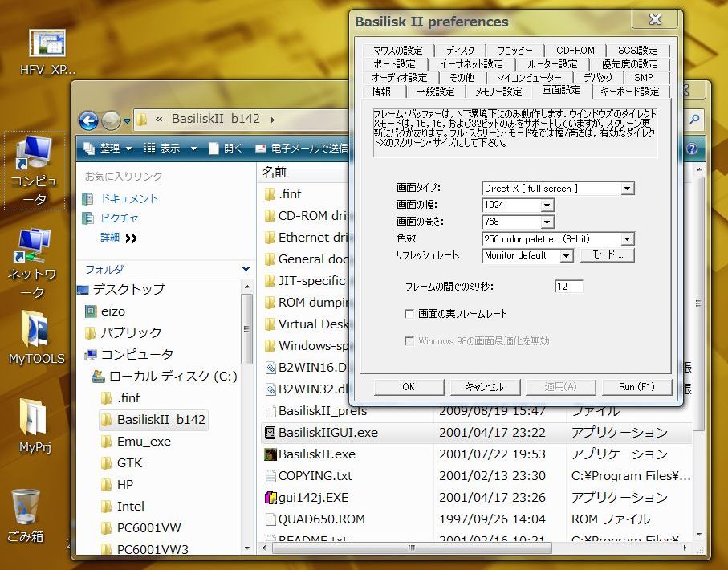This screenshot has width=728, height=570.
Task: Open the 画面タイプ Direct X dropdown
Action: [x=627, y=188]
